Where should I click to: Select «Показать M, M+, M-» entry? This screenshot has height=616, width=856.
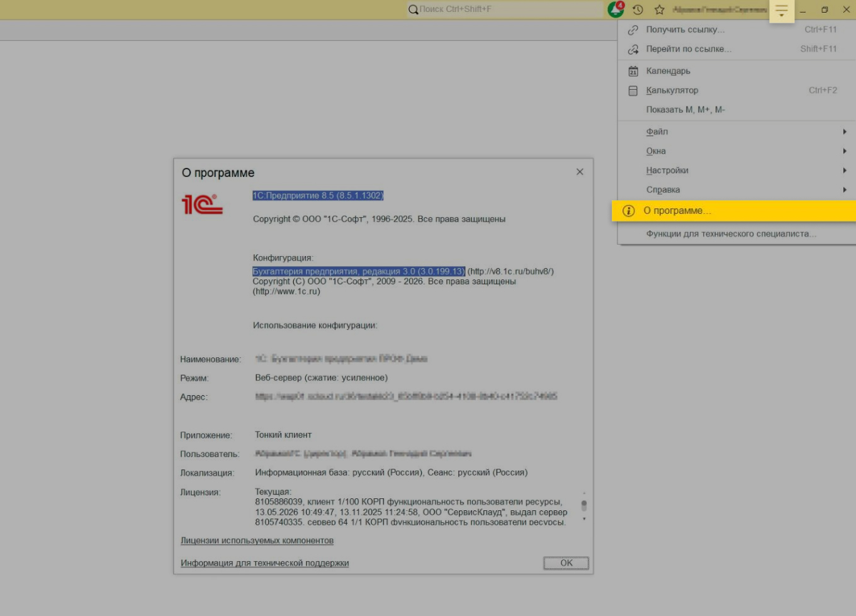click(736, 109)
